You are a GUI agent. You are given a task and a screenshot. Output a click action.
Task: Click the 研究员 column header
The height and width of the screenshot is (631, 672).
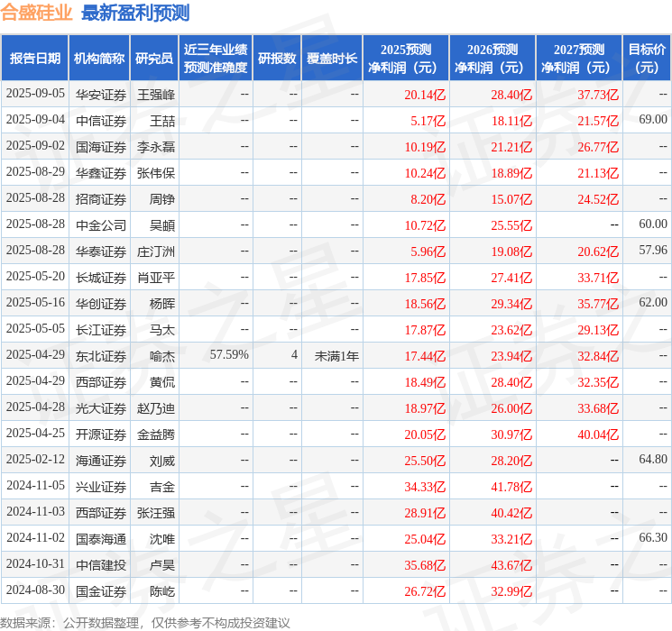(x=154, y=59)
